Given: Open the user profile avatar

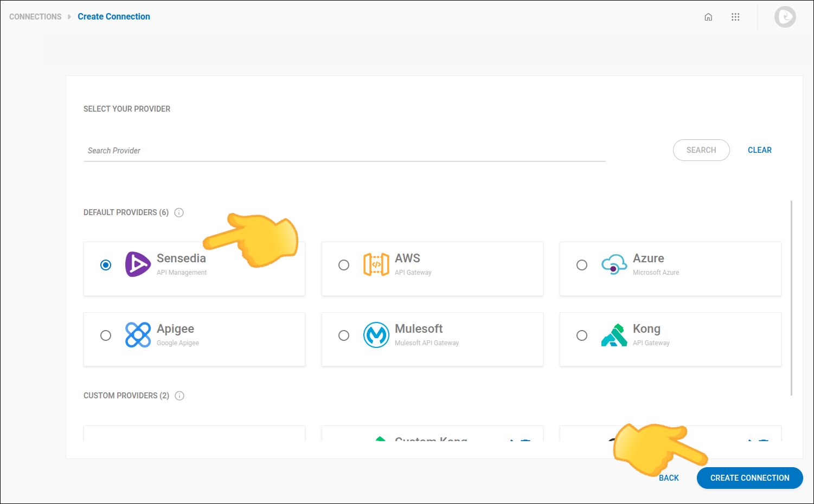Looking at the screenshot, I should tap(785, 17).
